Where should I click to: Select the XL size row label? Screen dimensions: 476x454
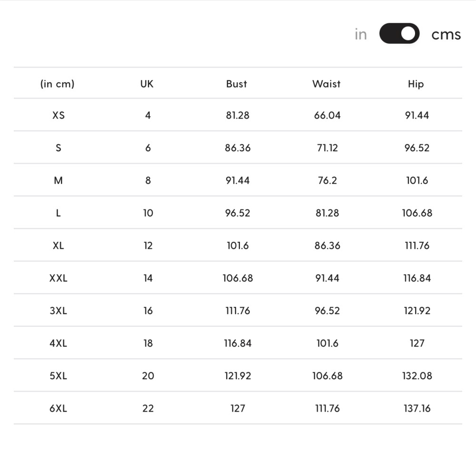[x=58, y=246]
